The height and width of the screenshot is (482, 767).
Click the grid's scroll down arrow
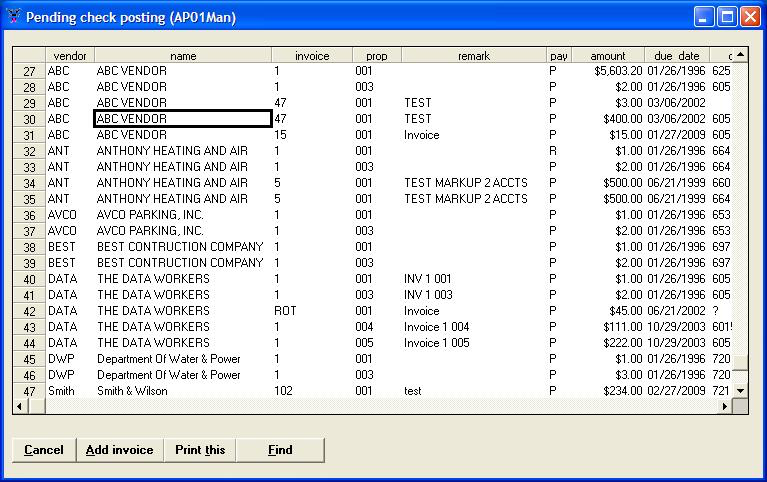click(x=741, y=391)
